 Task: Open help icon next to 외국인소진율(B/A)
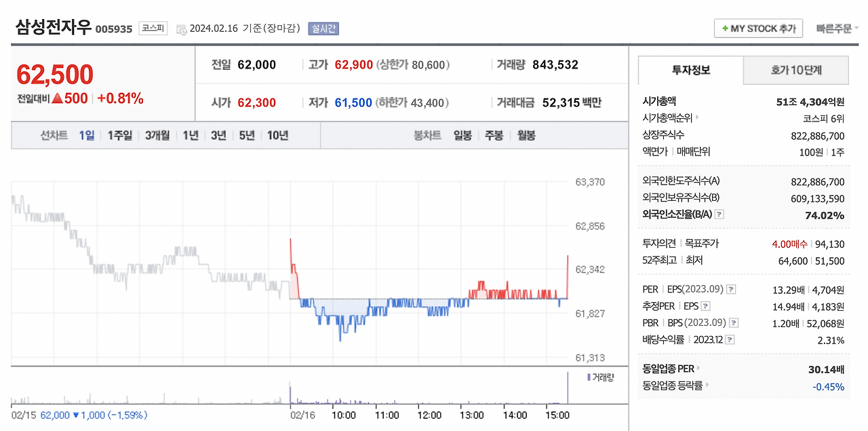coord(719,214)
